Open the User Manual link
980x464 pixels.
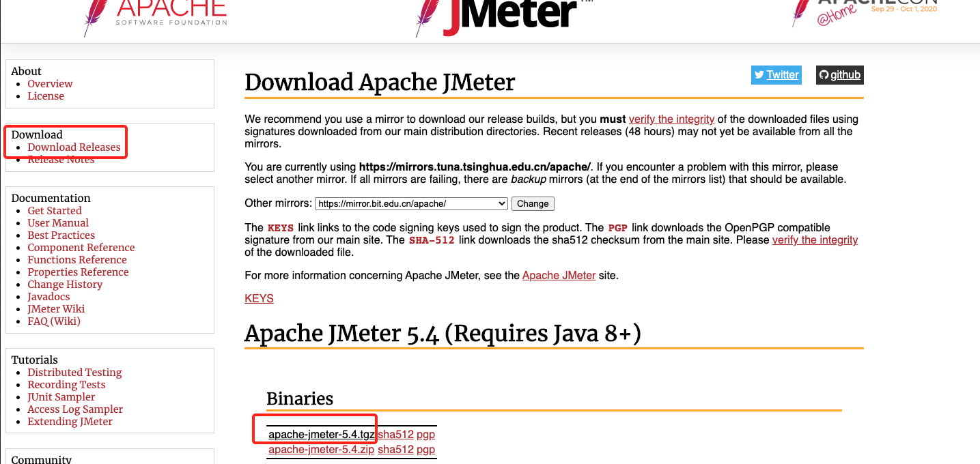[58, 223]
